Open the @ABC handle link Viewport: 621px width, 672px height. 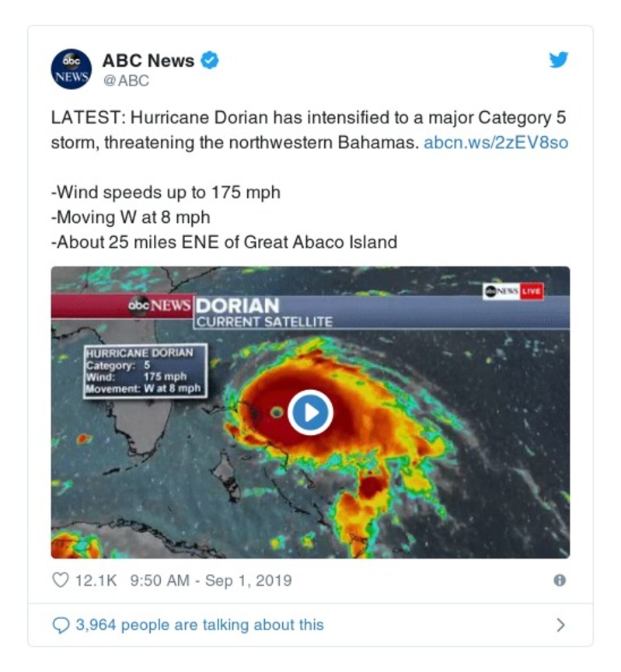[125, 81]
